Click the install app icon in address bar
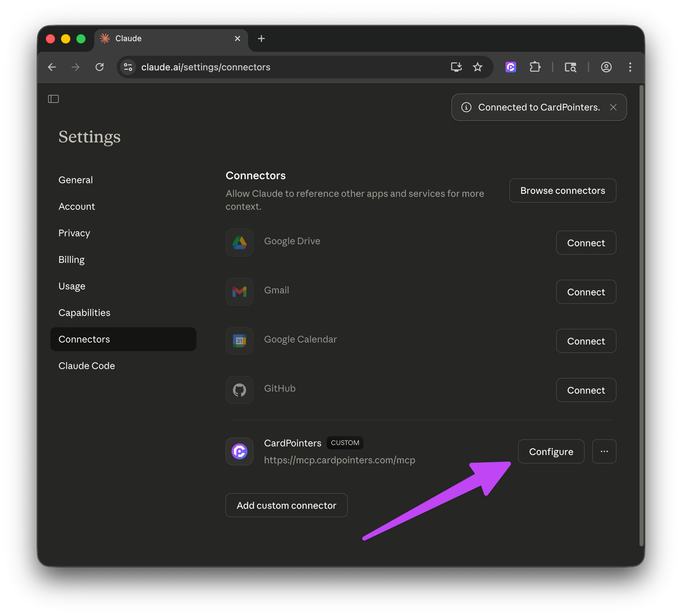 456,67
